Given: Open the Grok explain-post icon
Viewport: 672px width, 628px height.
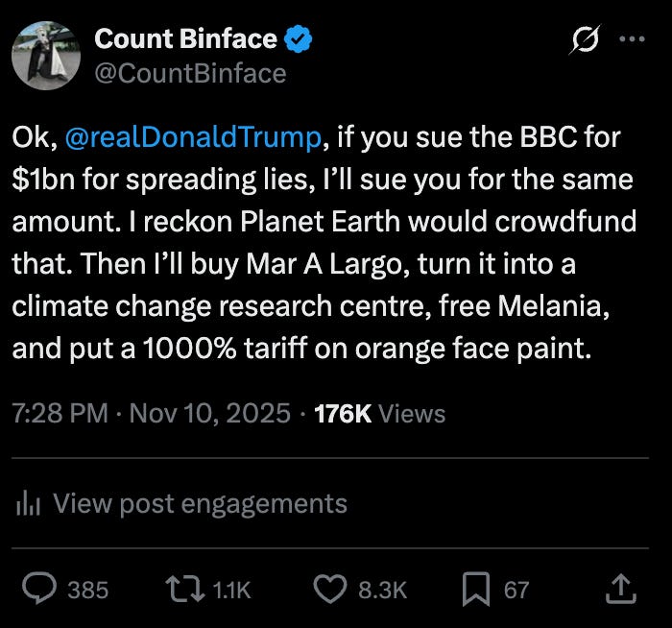Looking at the screenshot, I should [584, 40].
